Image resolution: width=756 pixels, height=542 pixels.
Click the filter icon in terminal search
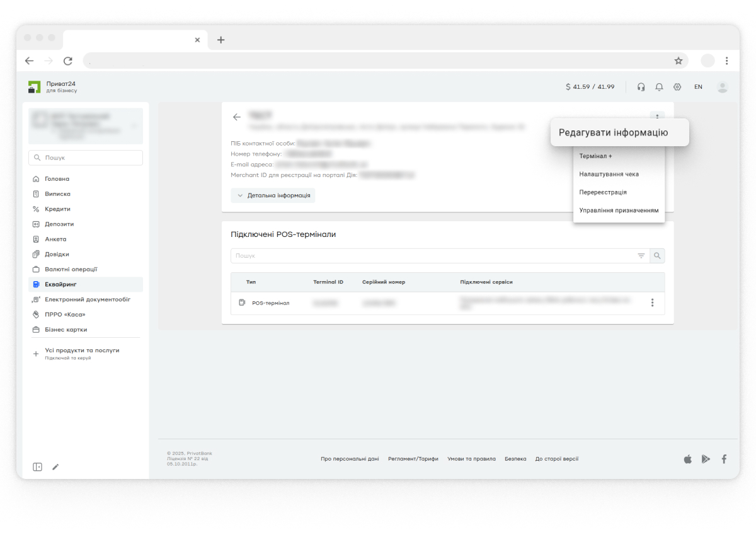(641, 256)
